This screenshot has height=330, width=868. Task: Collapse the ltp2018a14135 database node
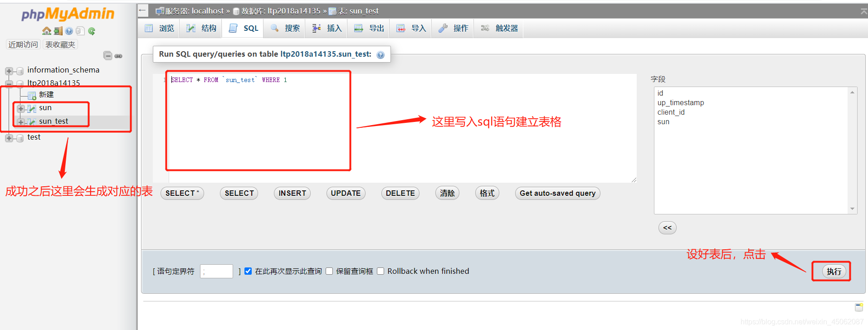9,84
